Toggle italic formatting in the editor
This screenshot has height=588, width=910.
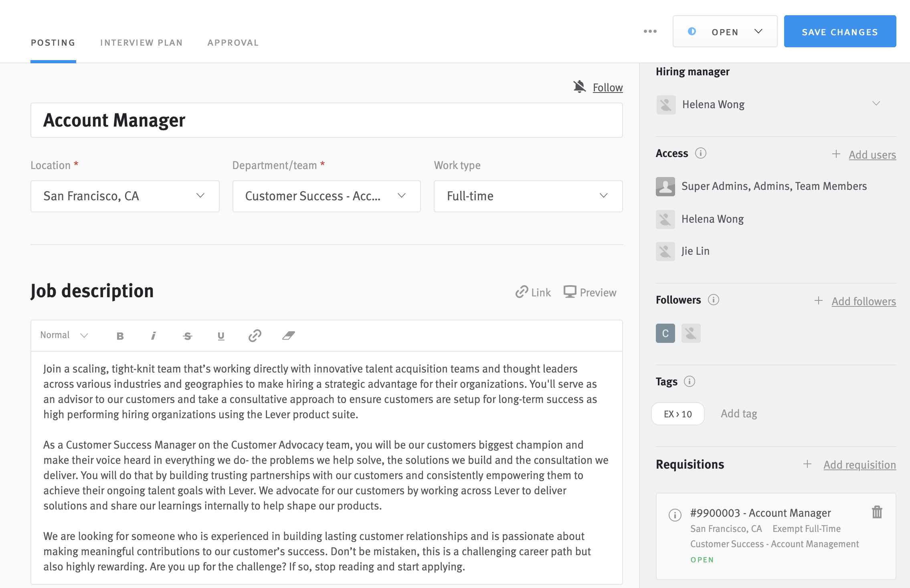point(153,336)
